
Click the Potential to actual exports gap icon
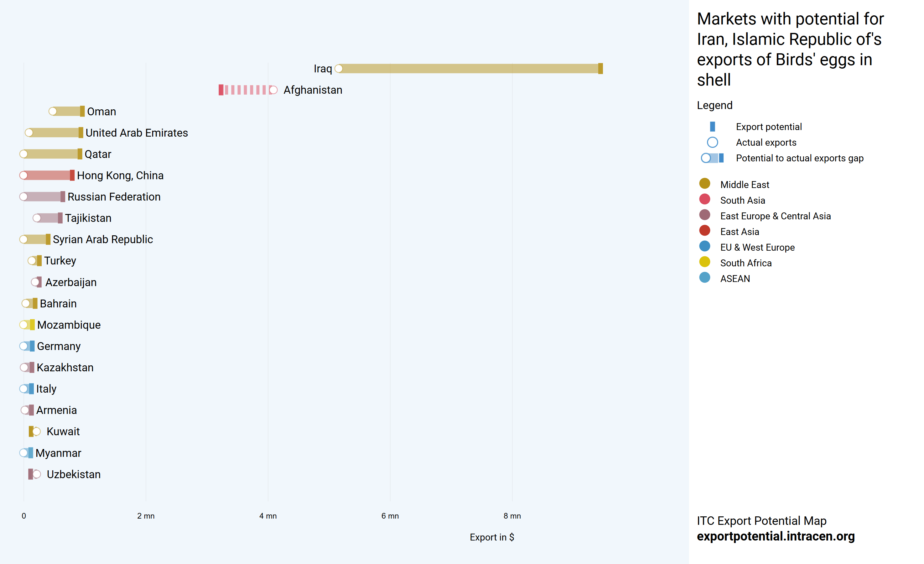point(713,158)
